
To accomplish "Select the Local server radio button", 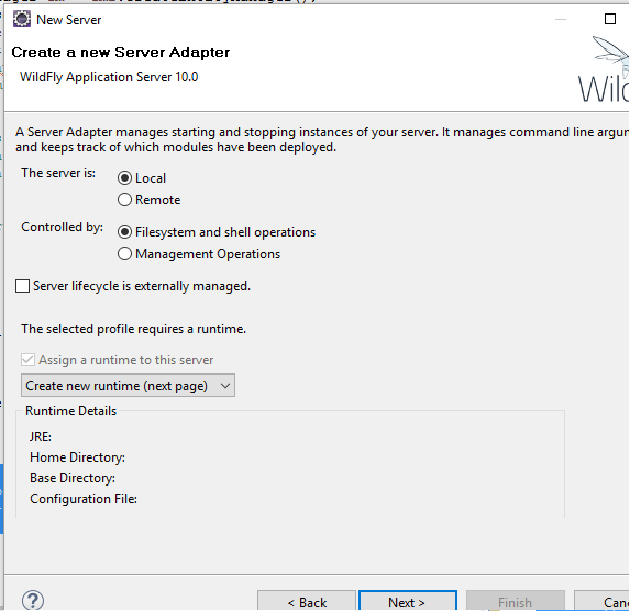I will 125,178.
